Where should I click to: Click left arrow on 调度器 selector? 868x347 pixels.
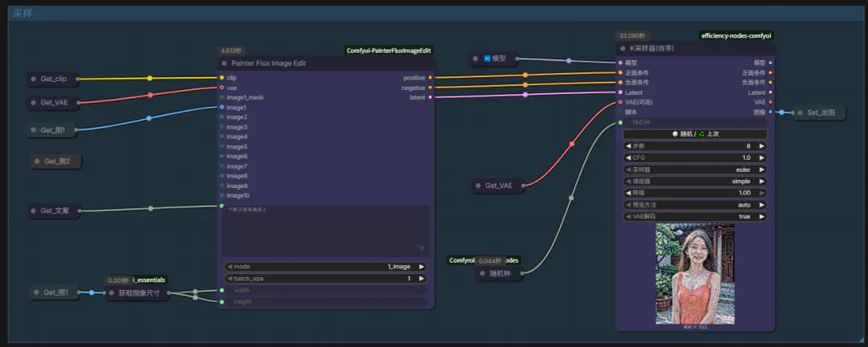coord(628,181)
